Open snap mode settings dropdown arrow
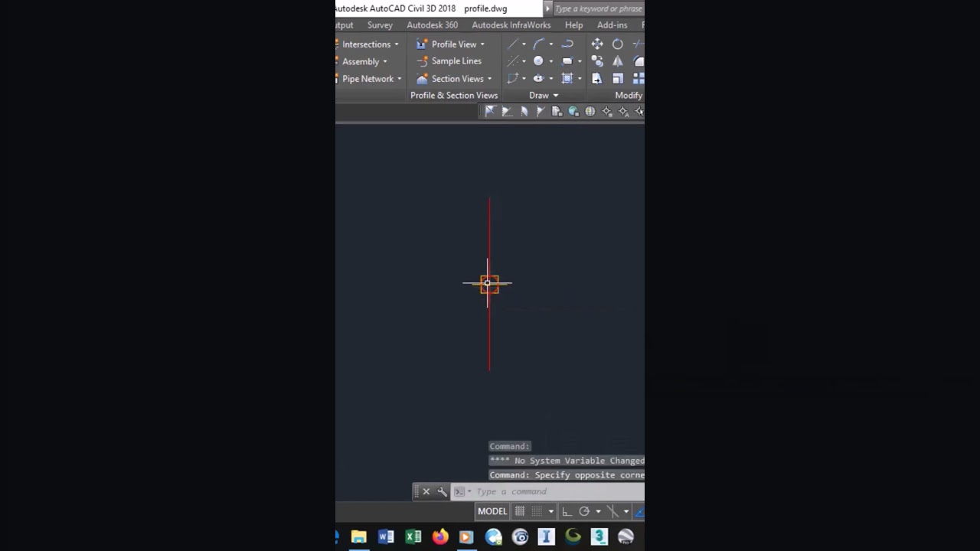The image size is (980, 551). 550,511
